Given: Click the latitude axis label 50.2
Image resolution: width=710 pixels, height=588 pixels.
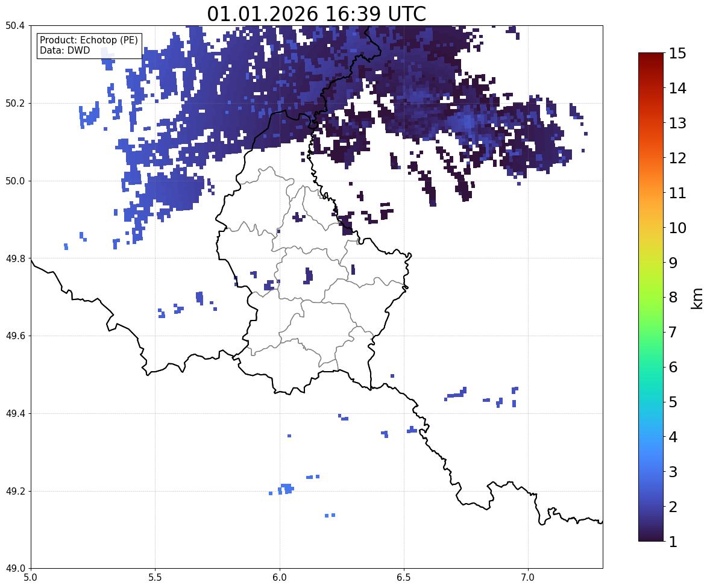Looking at the screenshot, I should tap(14, 103).
